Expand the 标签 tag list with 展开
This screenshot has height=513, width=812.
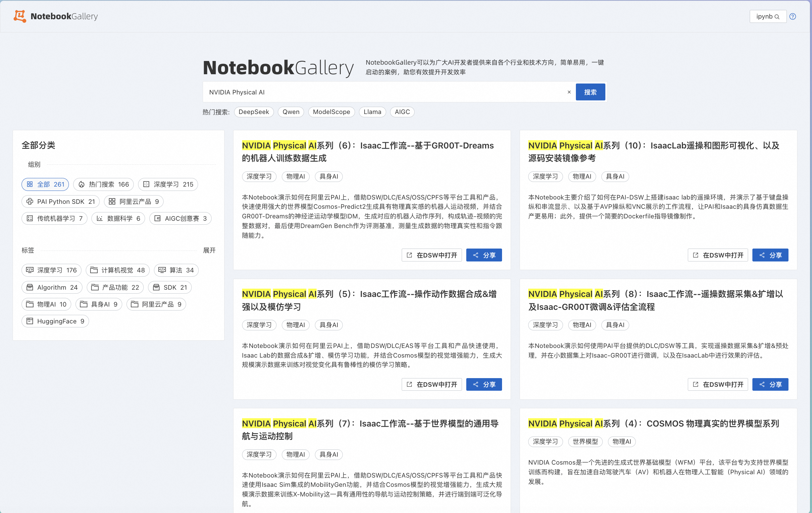point(209,251)
